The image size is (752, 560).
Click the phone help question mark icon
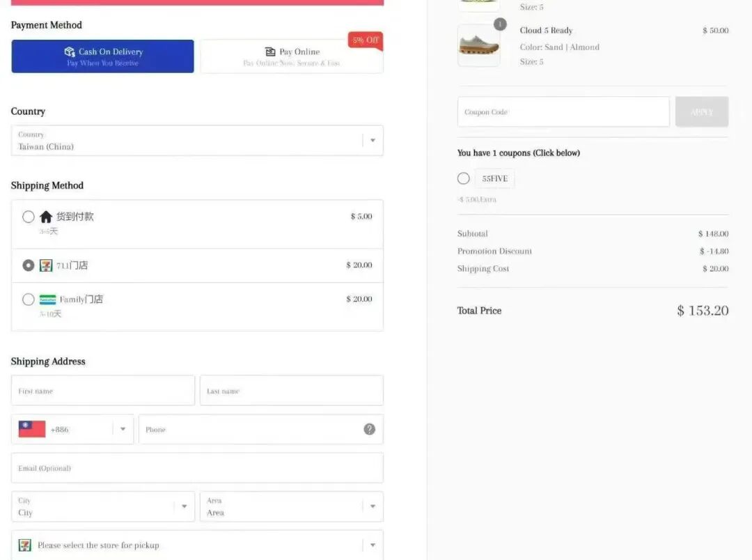(369, 429)
